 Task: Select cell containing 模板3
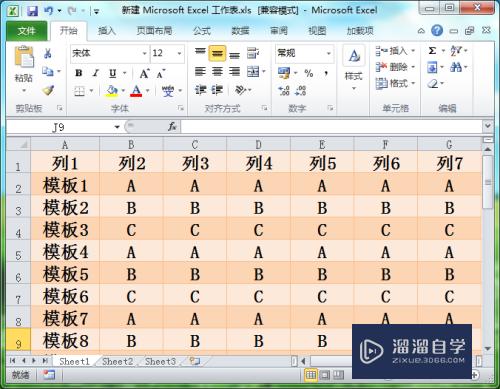click(65, 230)
